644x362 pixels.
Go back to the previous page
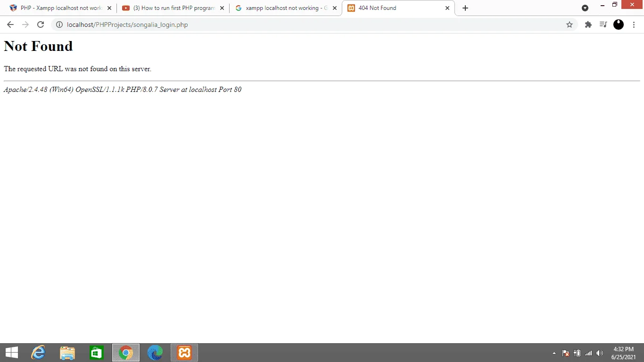(10, 25)
